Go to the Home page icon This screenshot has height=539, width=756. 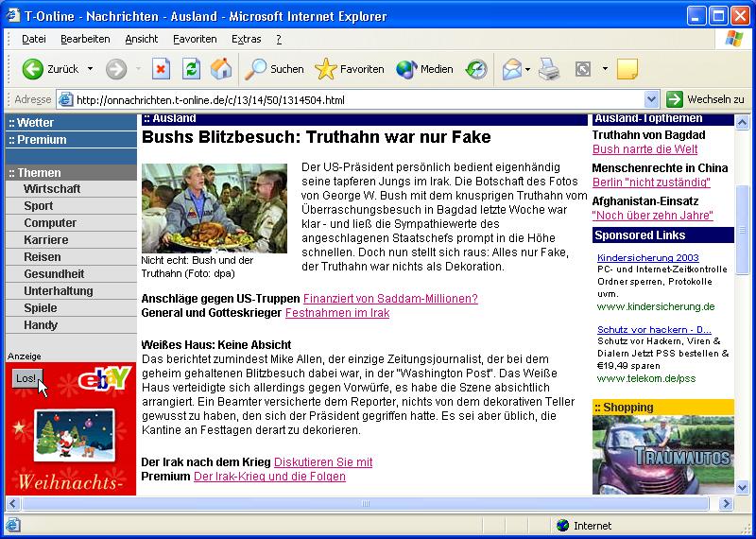click(x=221, y=69)
